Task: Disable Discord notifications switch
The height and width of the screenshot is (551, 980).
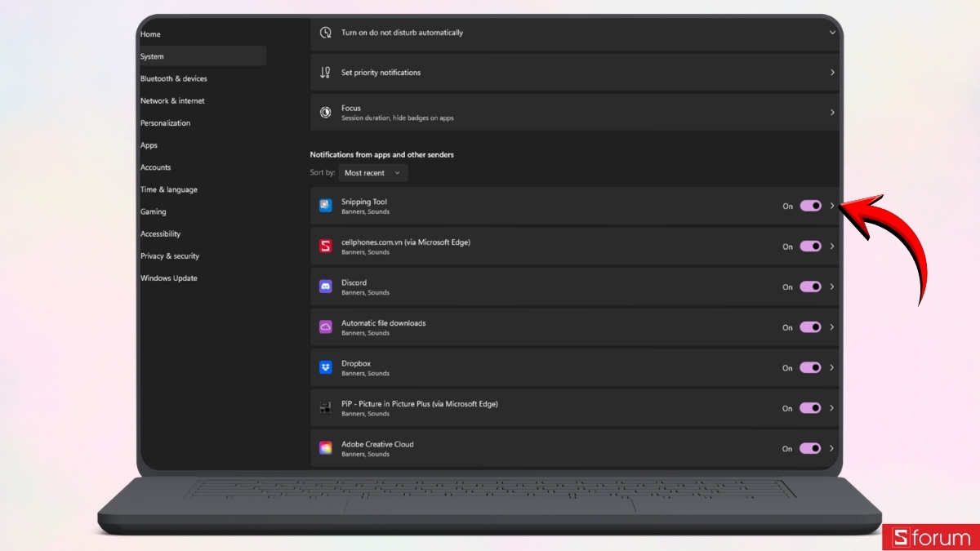Action: point(810,287)
